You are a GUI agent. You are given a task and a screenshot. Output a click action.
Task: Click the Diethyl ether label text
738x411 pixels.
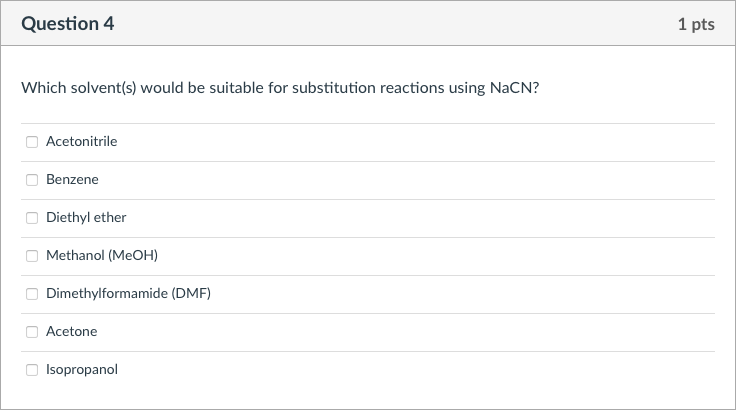[x=86, y=218]
